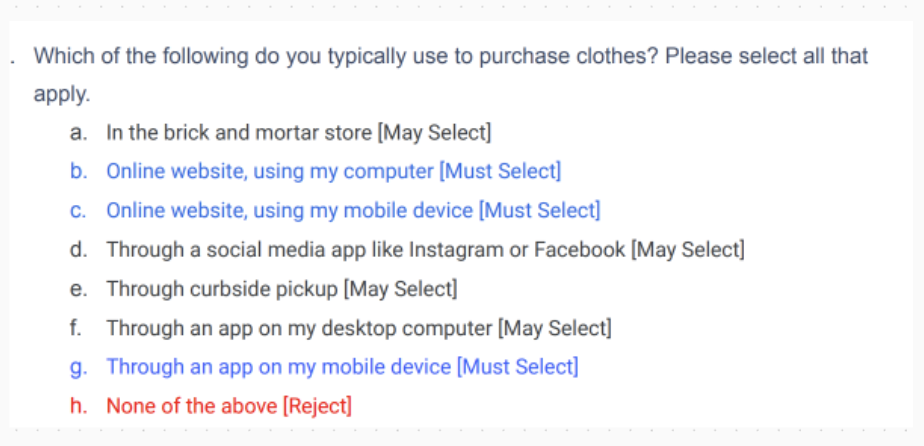Click [Must Select] tag after mobile device app option
The image size is (924, 446).
click(517, 367)
